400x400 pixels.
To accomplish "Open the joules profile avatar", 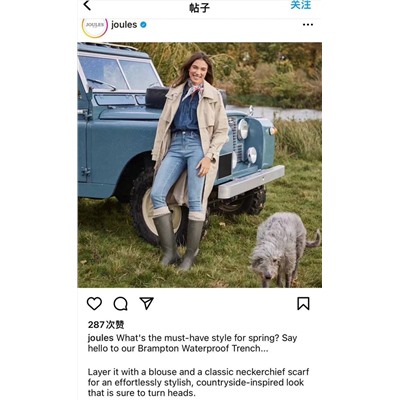I will [x=95, y=26].
